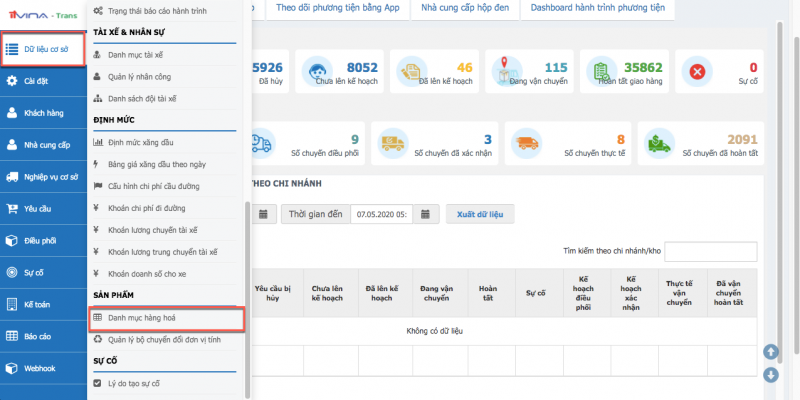This screenshot has height=400, width=800.
Task: Open calendar picker beside Thời gian đến date
Action: (x=427, y=214)
